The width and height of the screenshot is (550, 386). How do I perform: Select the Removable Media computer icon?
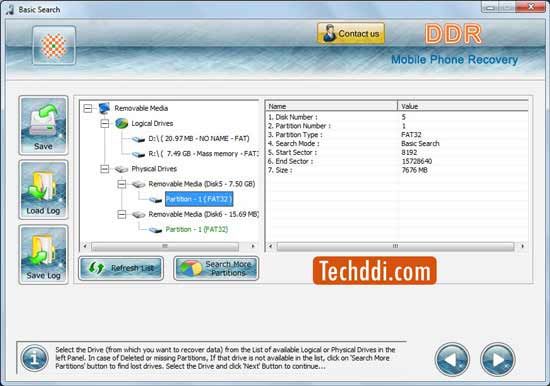[104, 108]
